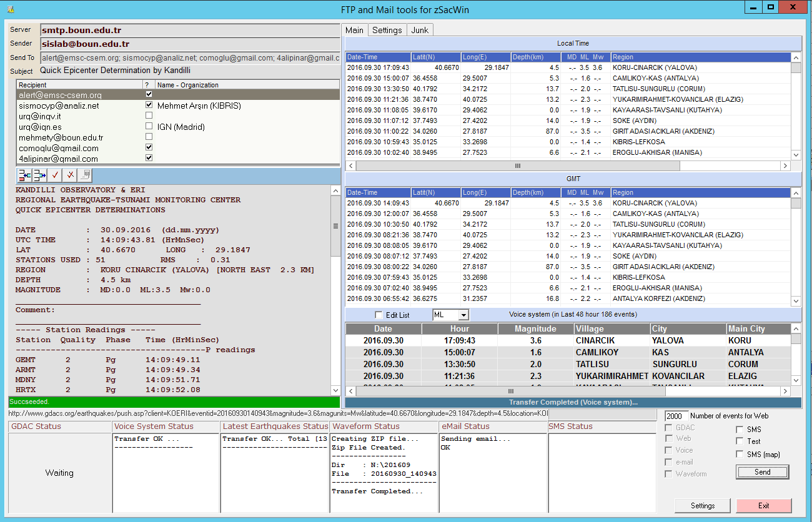812x522 pixels.
Task: Click the Subject text field
Action: tap(190, 71)
